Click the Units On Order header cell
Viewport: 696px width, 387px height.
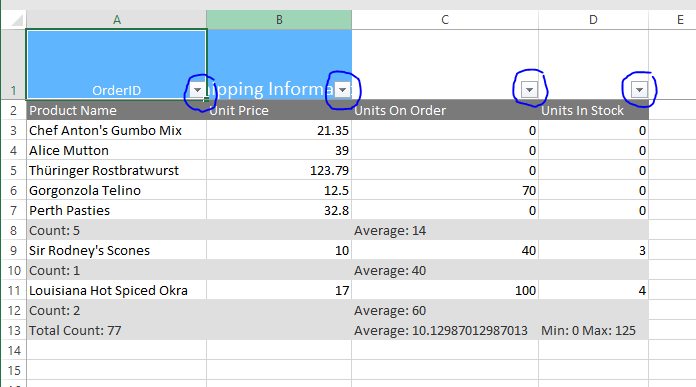tap(445, 110)
